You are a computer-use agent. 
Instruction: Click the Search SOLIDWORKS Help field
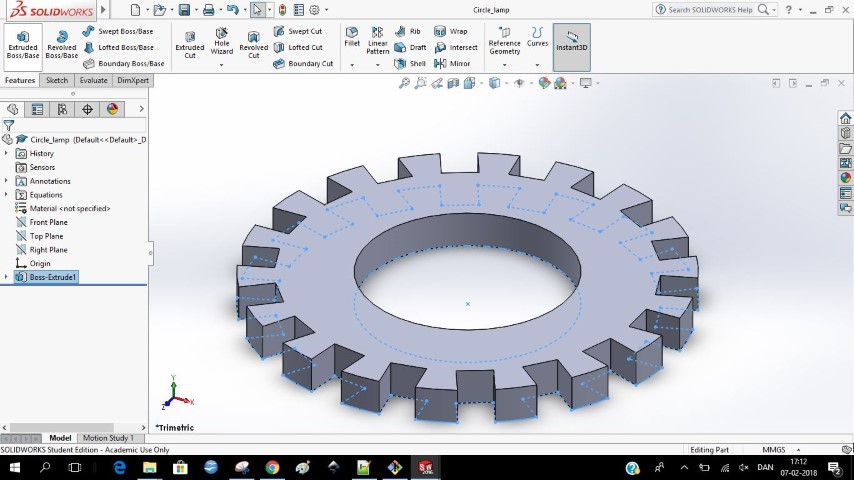tap(710, 10)
